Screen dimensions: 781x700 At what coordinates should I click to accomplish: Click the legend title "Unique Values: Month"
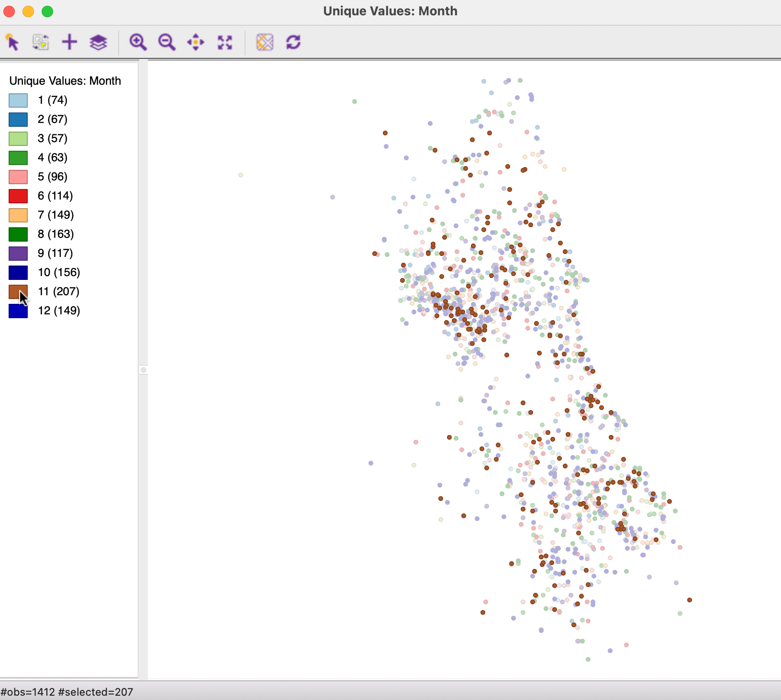[x=65, y=81]
